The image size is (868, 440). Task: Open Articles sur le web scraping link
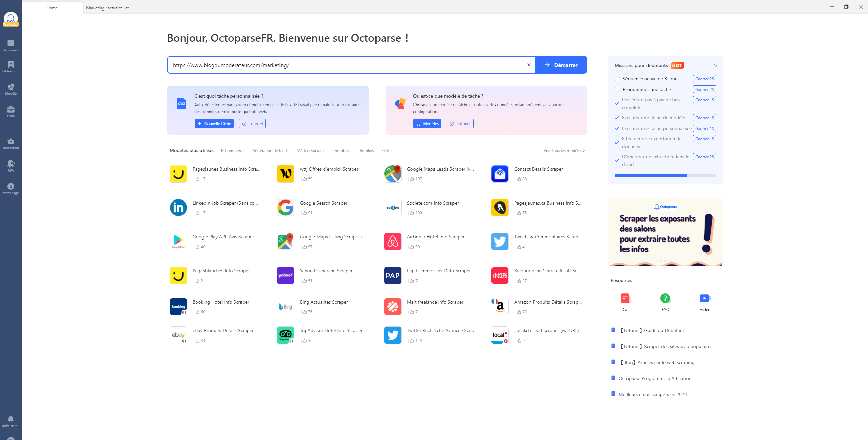[x=657, y=362]
